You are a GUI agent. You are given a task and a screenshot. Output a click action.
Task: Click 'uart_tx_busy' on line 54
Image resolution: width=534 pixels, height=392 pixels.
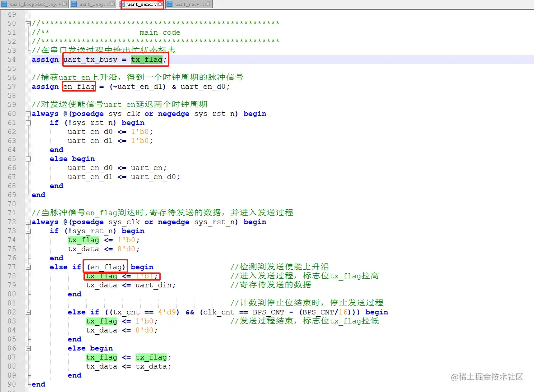click(x=90, y=60)
